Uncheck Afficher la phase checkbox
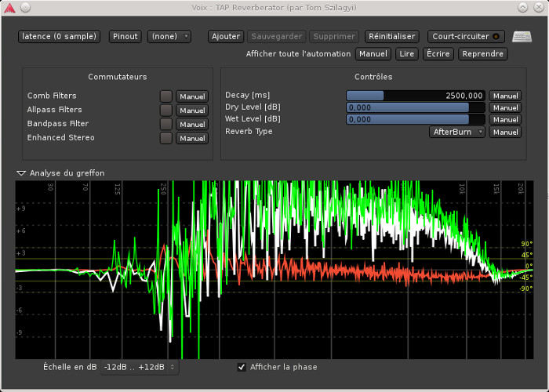The image size is (549, 392). pyautogui.click(x=242, y=367)
